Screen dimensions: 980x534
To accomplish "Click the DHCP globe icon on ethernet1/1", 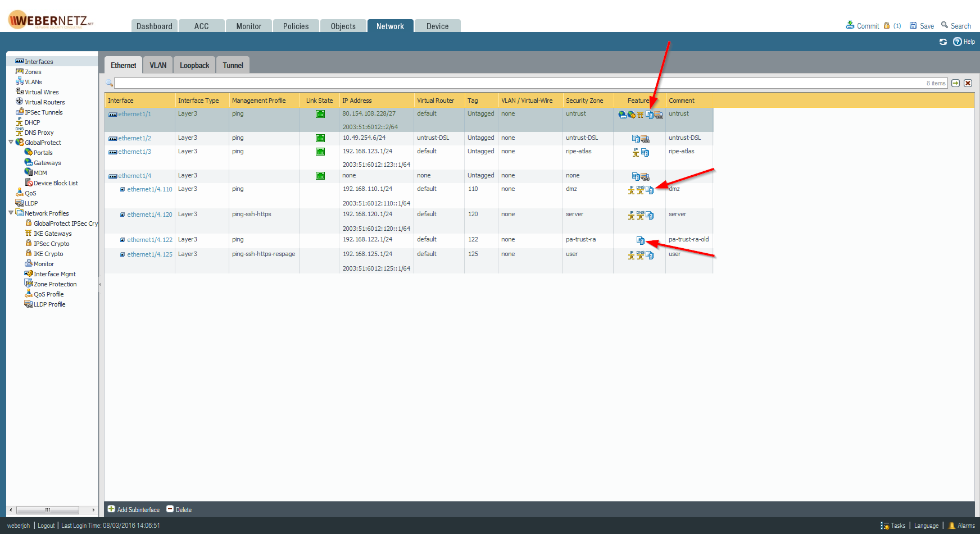I will point(622,115).
